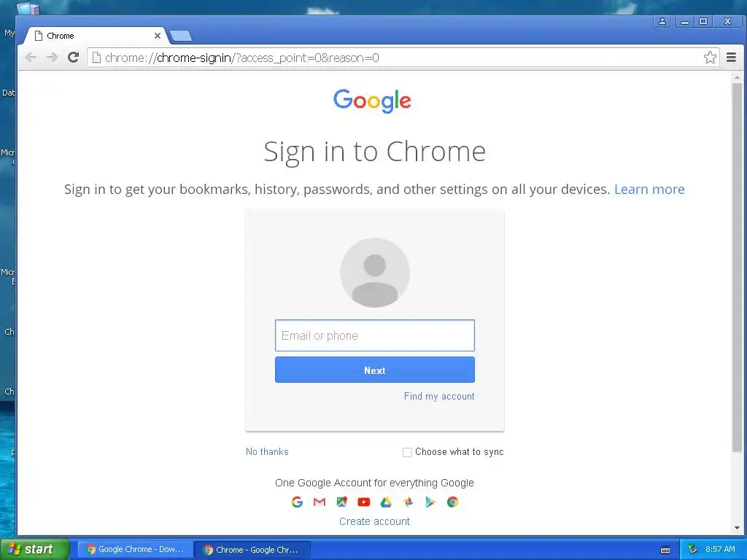
Task: Reload the page with the refresh icon
Action: click(x=73, y=58)
